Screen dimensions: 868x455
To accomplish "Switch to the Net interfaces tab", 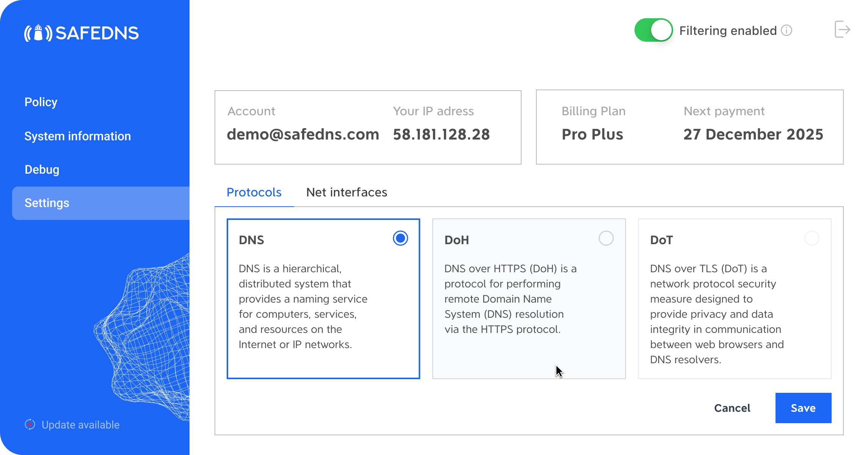I will [x=346, y=193].
